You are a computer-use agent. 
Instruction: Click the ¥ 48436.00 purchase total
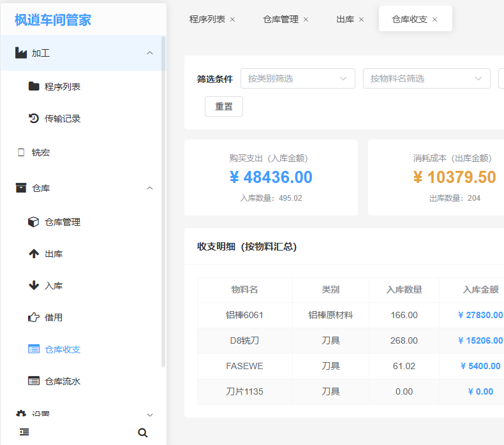point(271,177)
